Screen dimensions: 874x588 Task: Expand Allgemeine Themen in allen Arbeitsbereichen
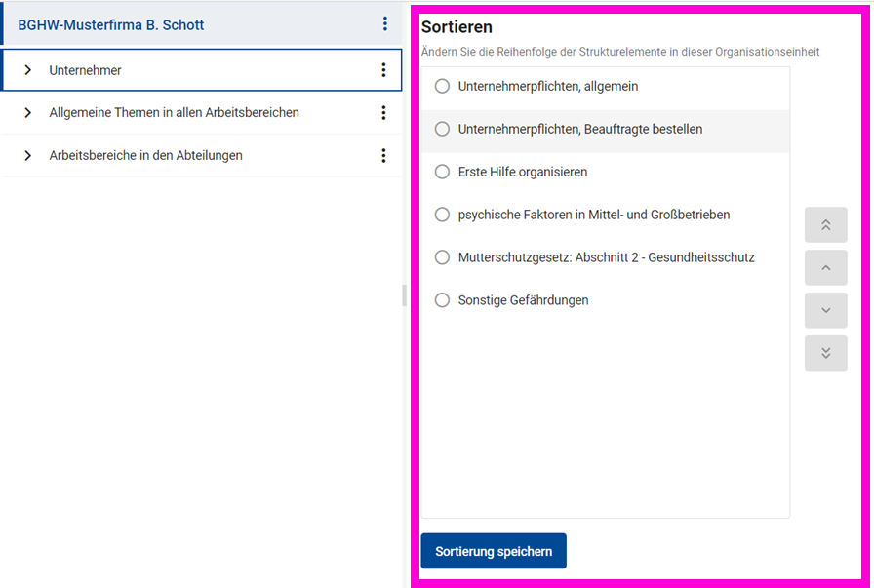(27, 113)
